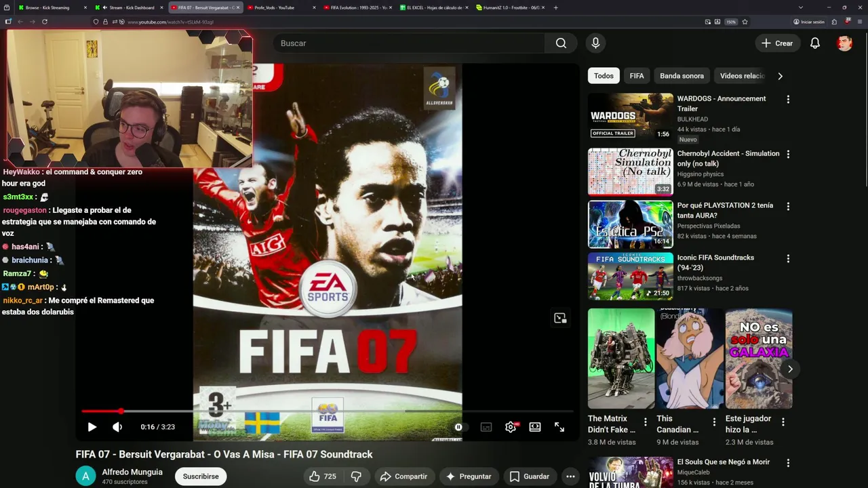Open the Preguntar AI button

coord(469,476)
